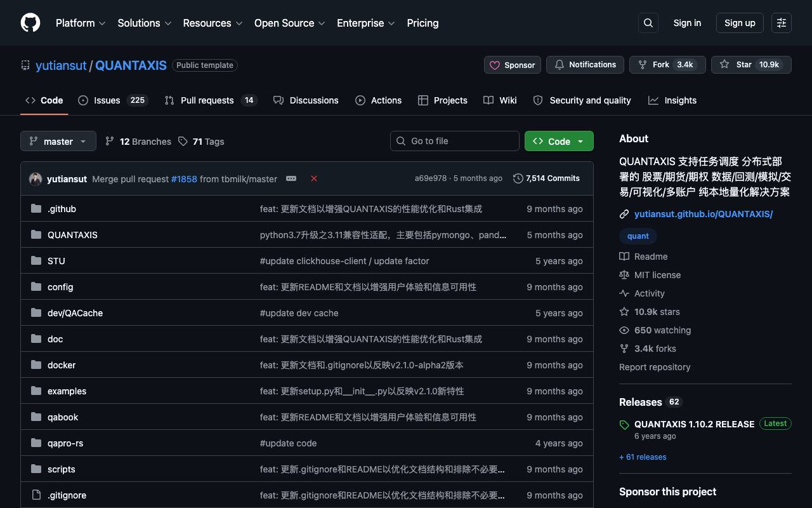812x508 pixels.
Task: Open the Pricing page
Action: [x=422, y=23]
